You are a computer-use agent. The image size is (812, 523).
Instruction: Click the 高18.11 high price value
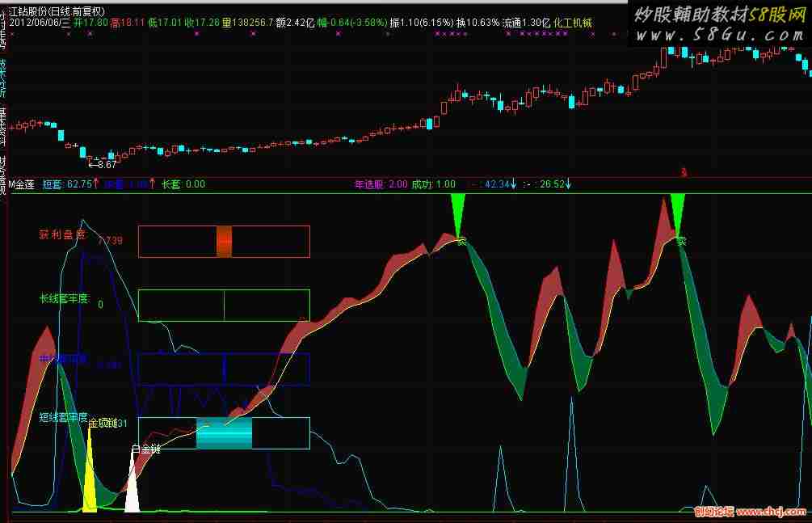(x=128, y=23)
